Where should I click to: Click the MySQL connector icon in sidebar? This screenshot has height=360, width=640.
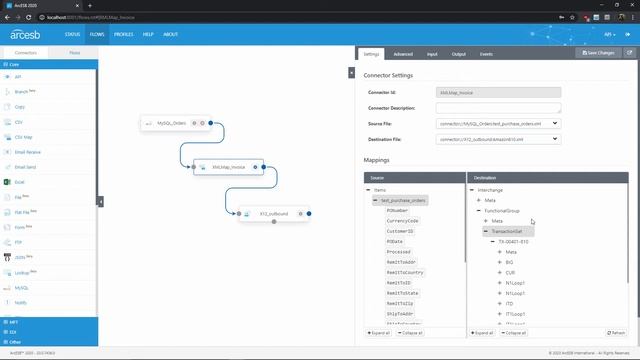(x=7, y=288)
